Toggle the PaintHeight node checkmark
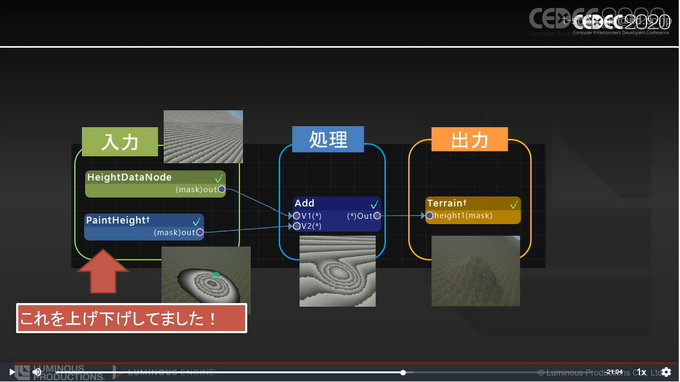 196,222
